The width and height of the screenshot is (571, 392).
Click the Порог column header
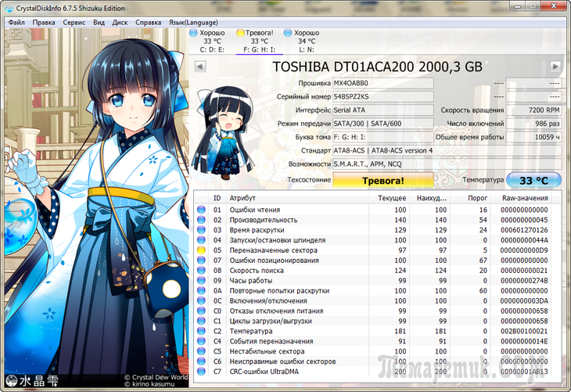coord(470,198)
